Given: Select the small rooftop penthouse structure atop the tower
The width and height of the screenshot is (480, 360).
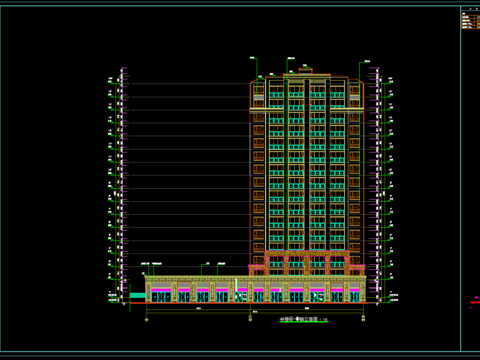Looking at the screenshot, I should 305,70.
